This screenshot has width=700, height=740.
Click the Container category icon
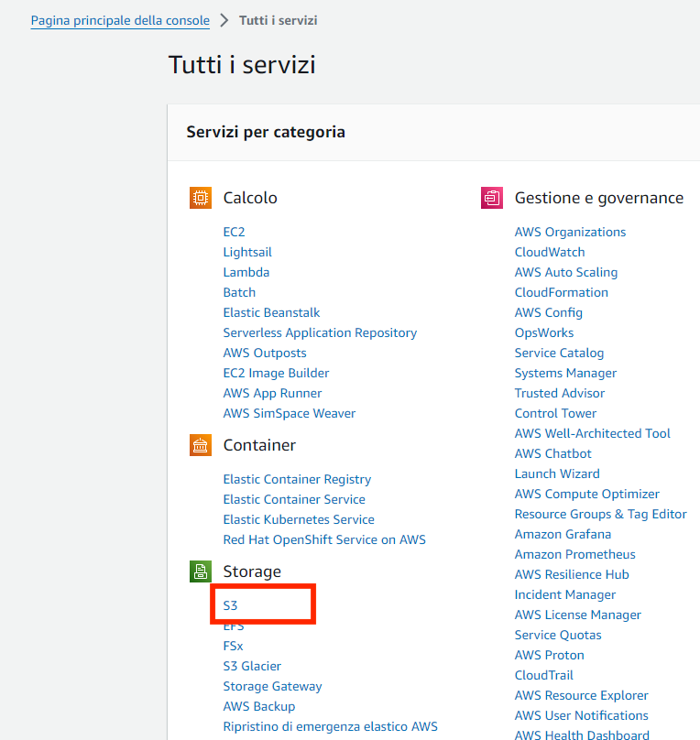tap(200, 445)
